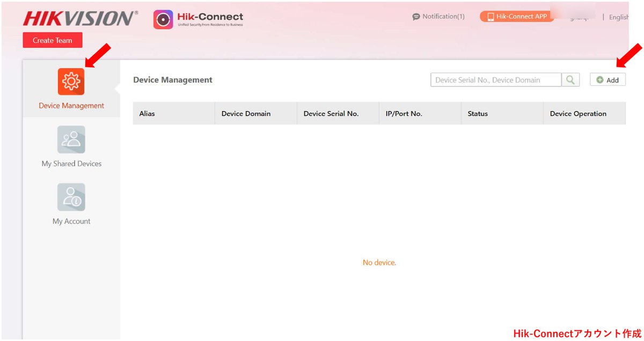Click the Device Operation column header

(584, 113)
